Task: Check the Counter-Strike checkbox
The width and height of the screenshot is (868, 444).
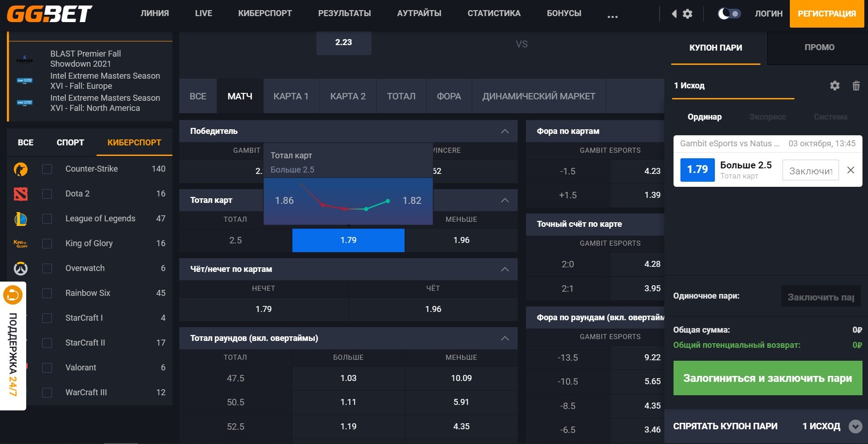Action: [x=47, y=169]
